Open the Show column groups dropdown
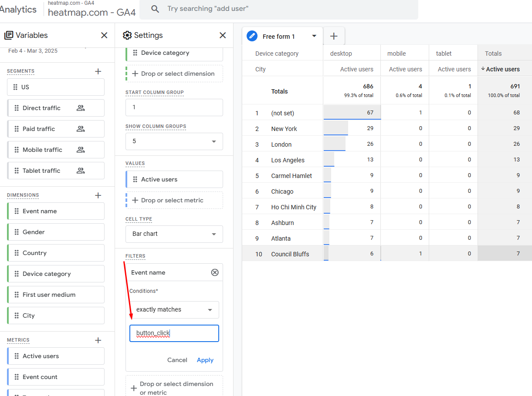Screen dimensions: 532x396 (174, 141)
